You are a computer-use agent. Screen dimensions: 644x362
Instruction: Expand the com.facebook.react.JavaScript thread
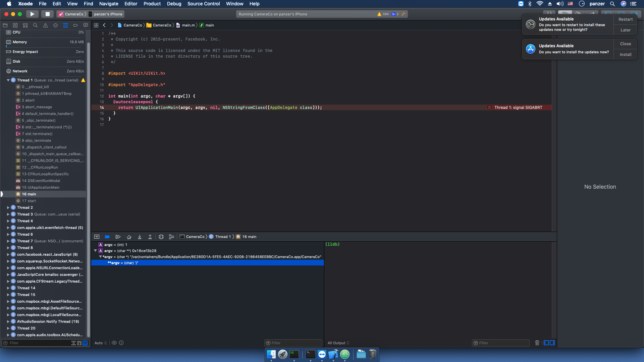(8, 254)
